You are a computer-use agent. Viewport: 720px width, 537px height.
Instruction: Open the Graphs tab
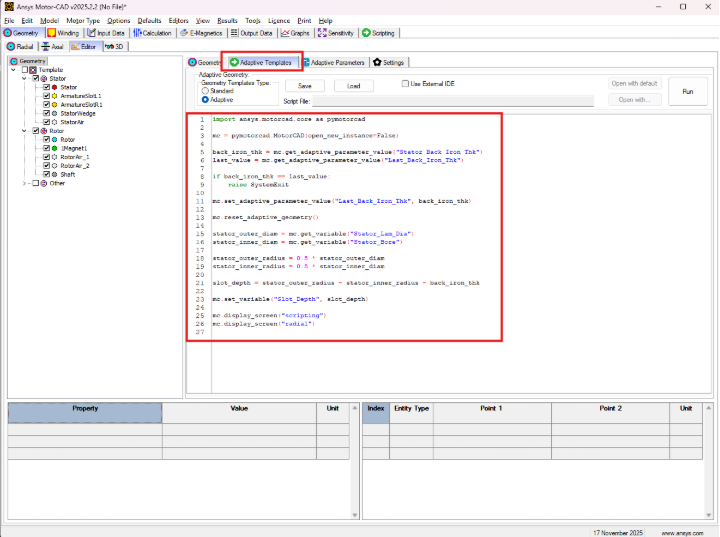click(x=295, y=33)
